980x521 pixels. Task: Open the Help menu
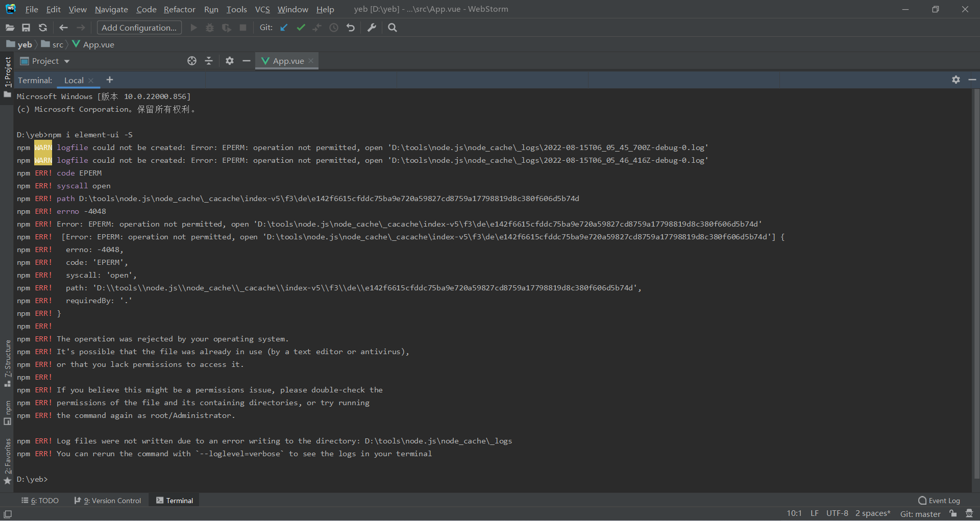click(x=325, y=9)
